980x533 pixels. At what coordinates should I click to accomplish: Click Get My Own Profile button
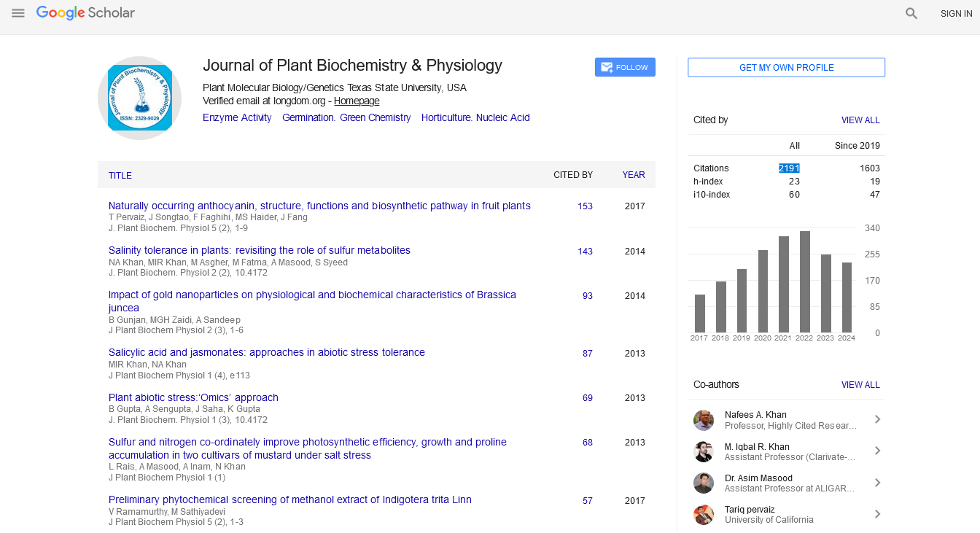point(786,67)
